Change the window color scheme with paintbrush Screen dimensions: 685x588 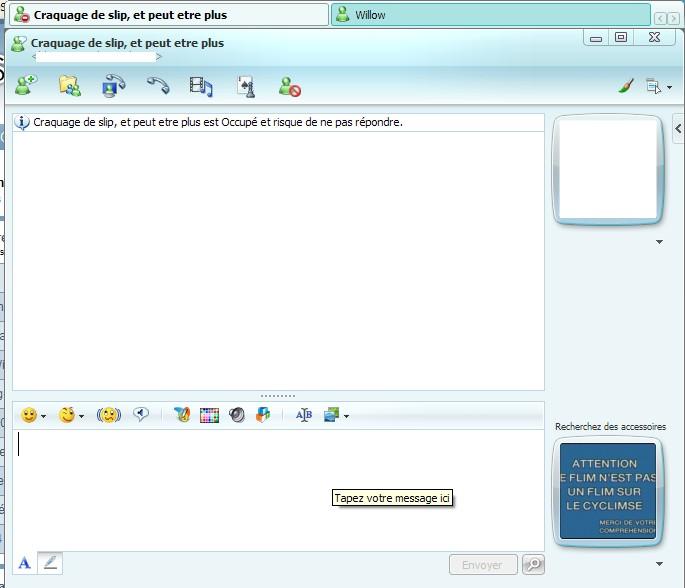click(x=626, y=86)
